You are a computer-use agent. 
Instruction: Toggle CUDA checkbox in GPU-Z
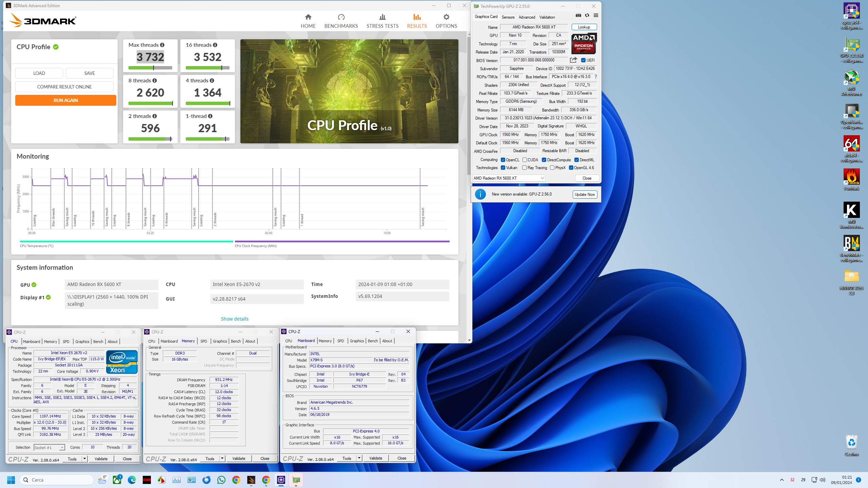coord(525,160)
